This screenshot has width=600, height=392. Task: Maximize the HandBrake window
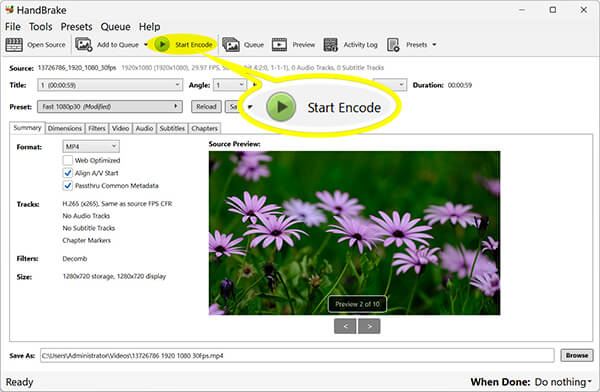(x=553, y=10)
